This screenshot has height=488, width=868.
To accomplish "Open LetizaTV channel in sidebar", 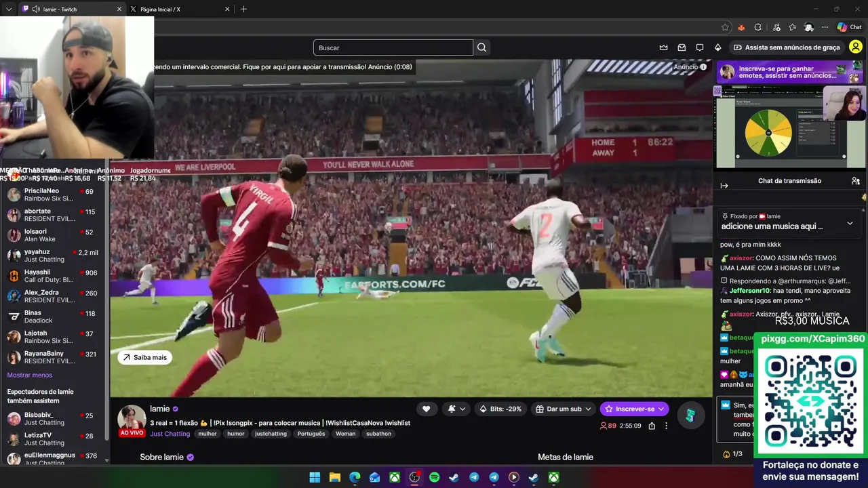I will (x=54, y=439).
